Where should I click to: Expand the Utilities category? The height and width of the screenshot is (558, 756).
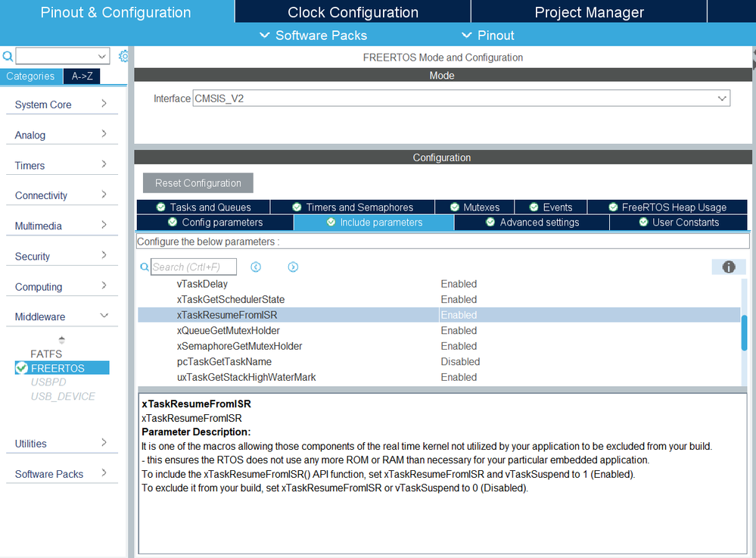[62, 443]
